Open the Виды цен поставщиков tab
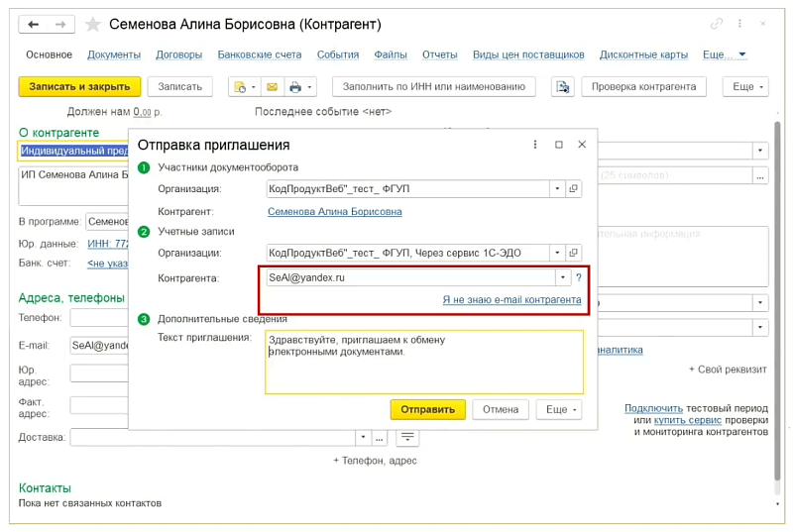 528,54
